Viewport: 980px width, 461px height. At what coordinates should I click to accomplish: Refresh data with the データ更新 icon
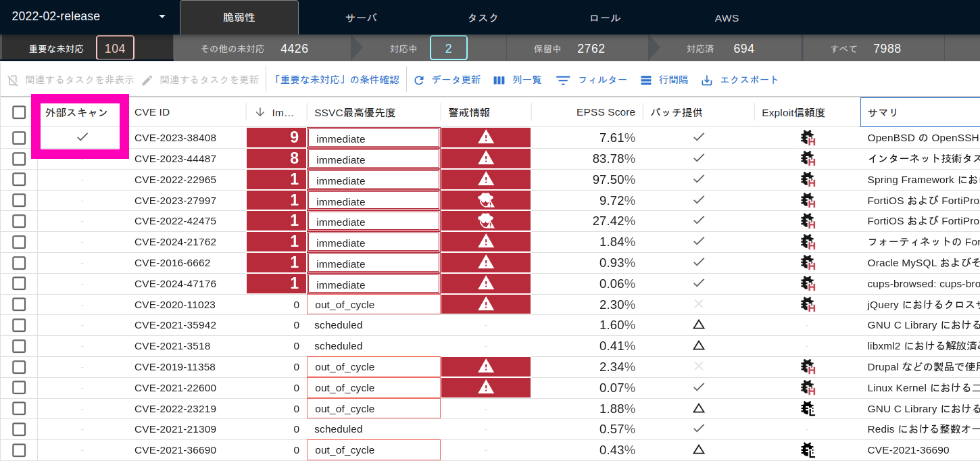pos(420,80)
